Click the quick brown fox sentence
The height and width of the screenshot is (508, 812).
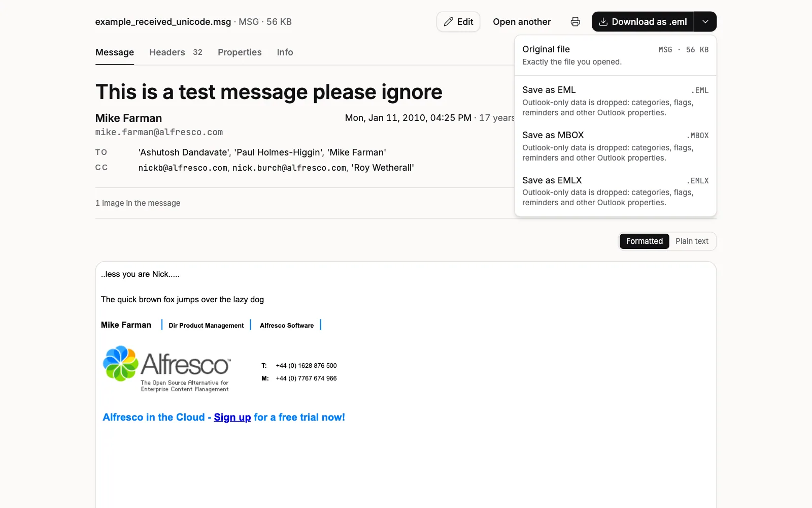click(182, 300)
